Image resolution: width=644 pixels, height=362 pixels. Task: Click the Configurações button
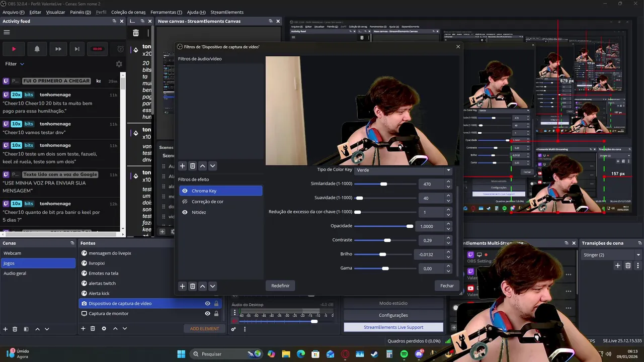tap(393, 315)
